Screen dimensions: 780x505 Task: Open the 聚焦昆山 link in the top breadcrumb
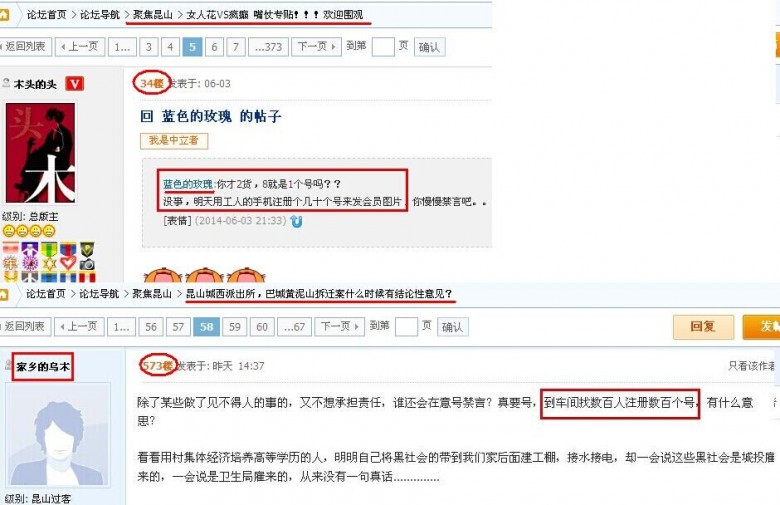pyautogui.click(x=153, y=15)
